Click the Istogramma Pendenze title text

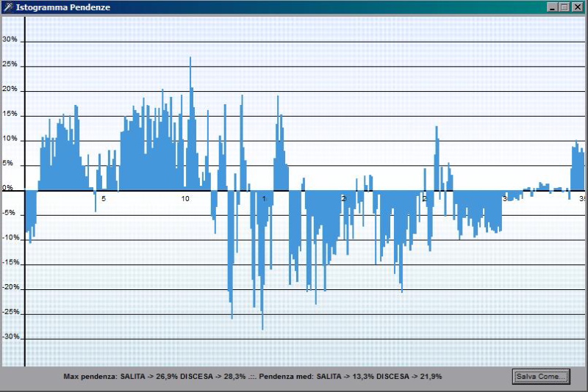63,7
